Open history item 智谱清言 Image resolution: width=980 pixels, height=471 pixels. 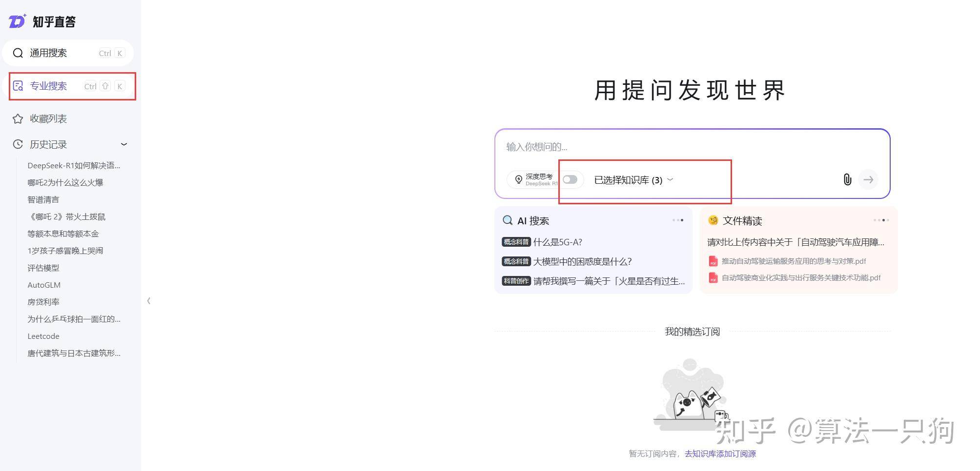(x=43, y=199)
